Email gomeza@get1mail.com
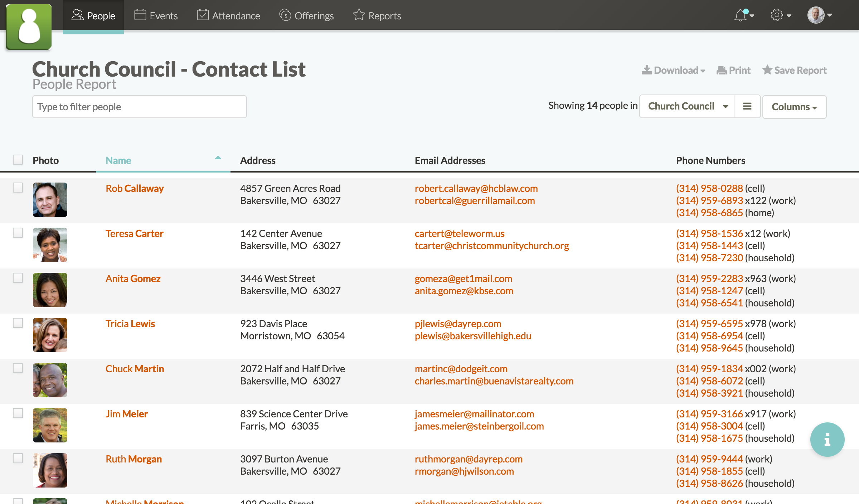This screenshot has width=859, height=504. tap(464, 278)
